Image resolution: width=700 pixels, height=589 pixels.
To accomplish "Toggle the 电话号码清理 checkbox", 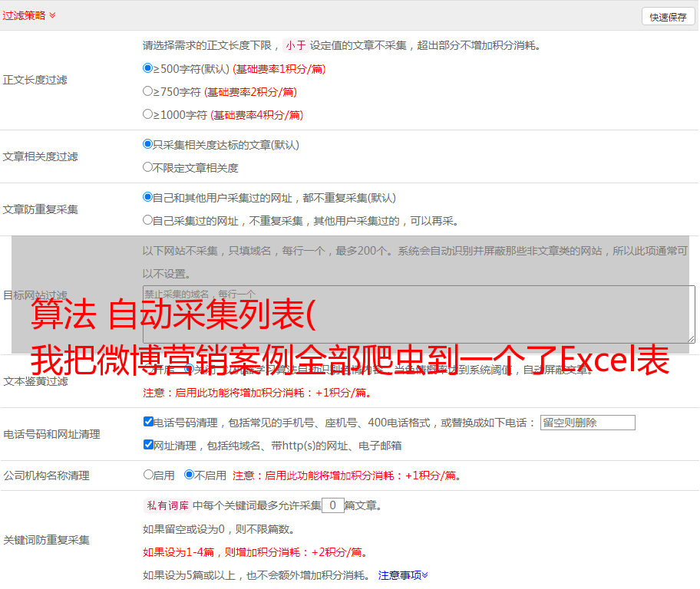I will click(x=148, y=422).
